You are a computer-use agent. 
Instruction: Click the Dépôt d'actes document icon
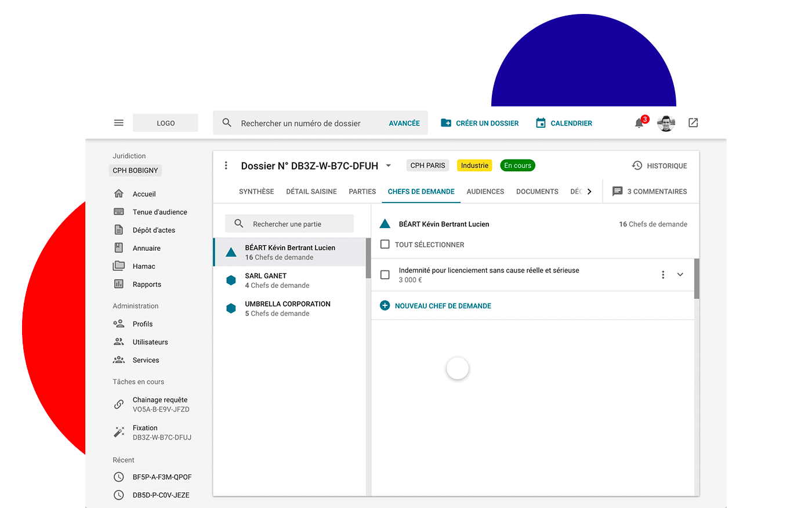[119, 230]
